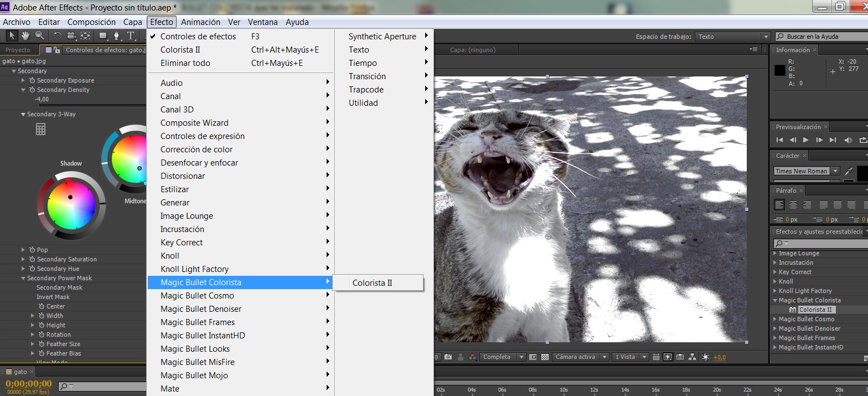Click the Colorista II preset icon in effects list
The image size is (868, 396).
click(793, 310)
